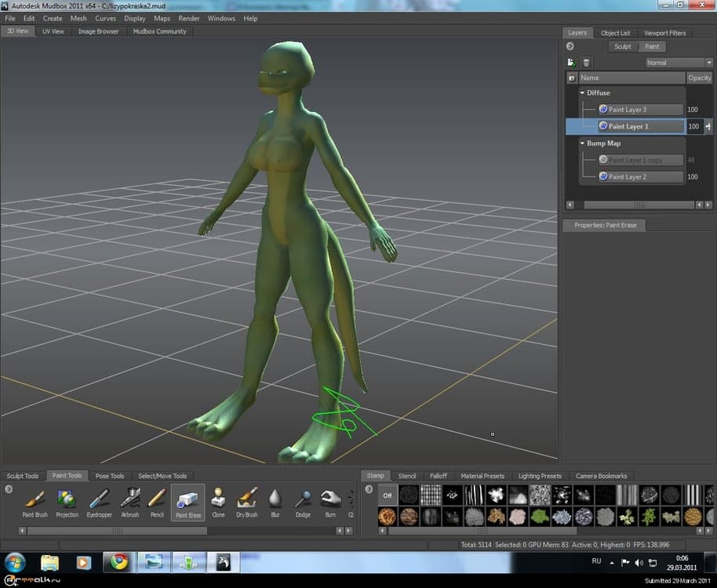Toggle visibility of Paint Layer 2

[603, 177]
